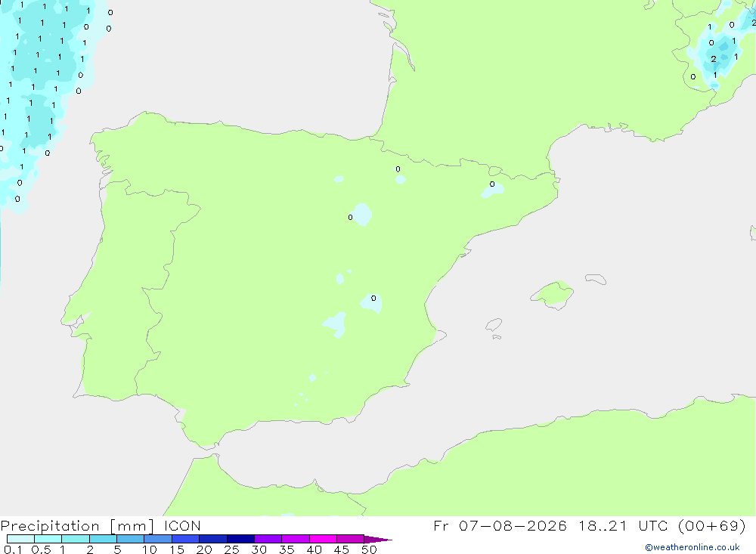Click the island of Ibiza outline
This screenshot has height=554, width=756.
click(x=494, y=324)
